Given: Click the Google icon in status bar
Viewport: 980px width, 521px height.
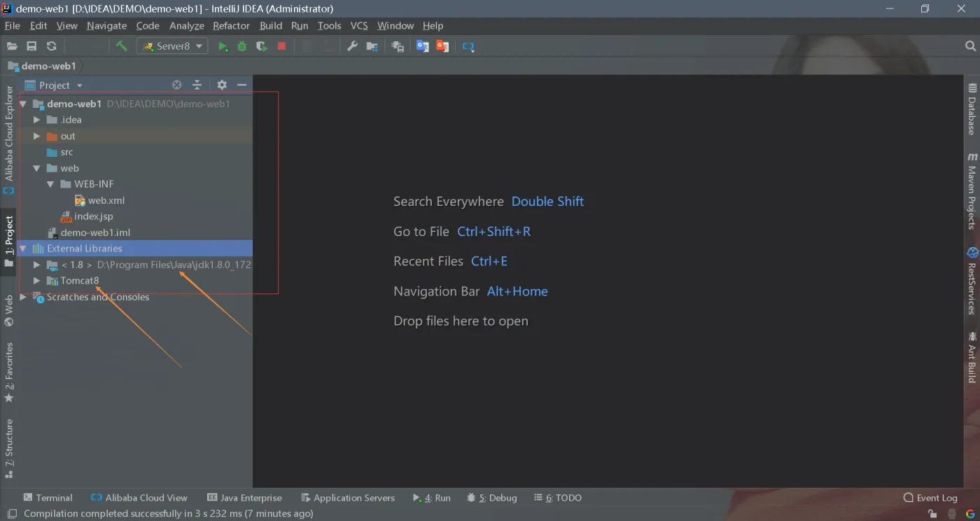Looking at the screenshot, I should tap(970, 513).
